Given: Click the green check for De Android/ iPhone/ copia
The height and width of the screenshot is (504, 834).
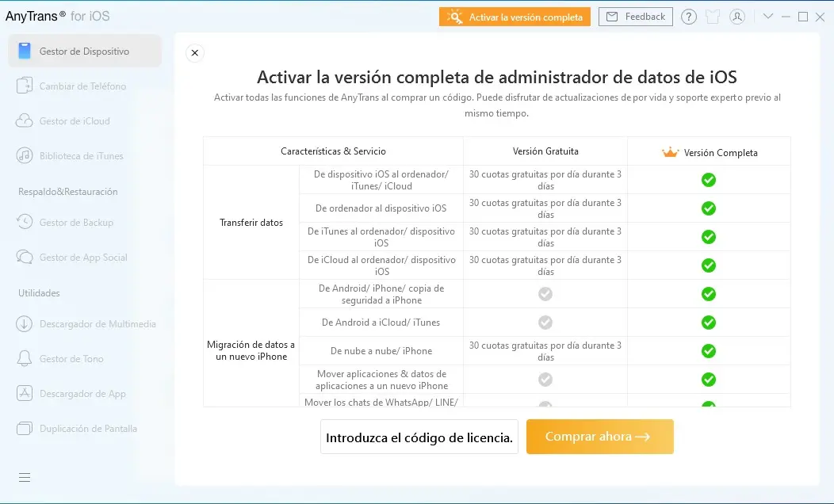Looking at the screenshot, I should tap(709, 294).
